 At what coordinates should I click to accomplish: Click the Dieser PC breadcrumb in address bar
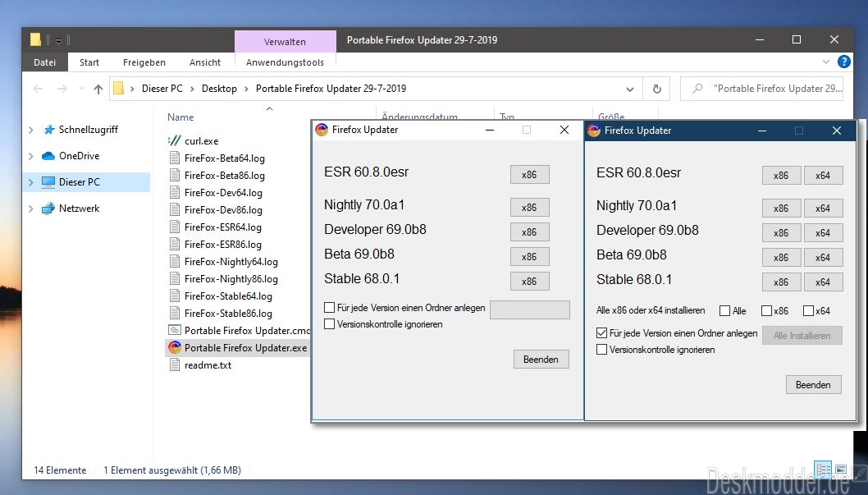(162, 89)
